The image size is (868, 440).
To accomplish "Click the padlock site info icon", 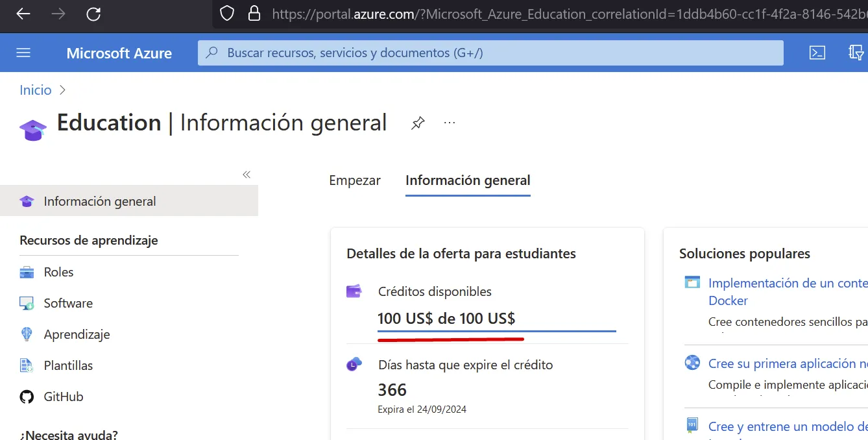I will (254, 14).
